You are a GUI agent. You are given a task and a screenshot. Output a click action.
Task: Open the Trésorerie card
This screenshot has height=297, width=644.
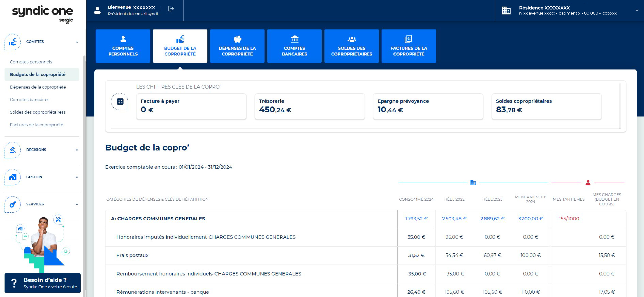point(310,106)
